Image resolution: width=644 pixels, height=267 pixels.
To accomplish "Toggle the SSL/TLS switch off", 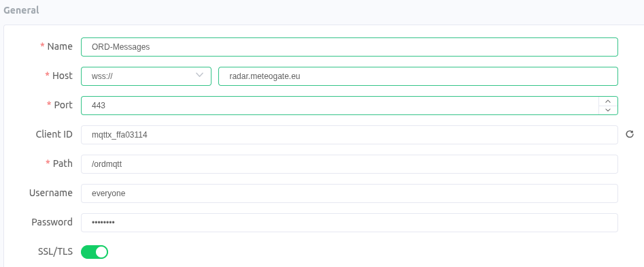I will (x=95, y=252).
